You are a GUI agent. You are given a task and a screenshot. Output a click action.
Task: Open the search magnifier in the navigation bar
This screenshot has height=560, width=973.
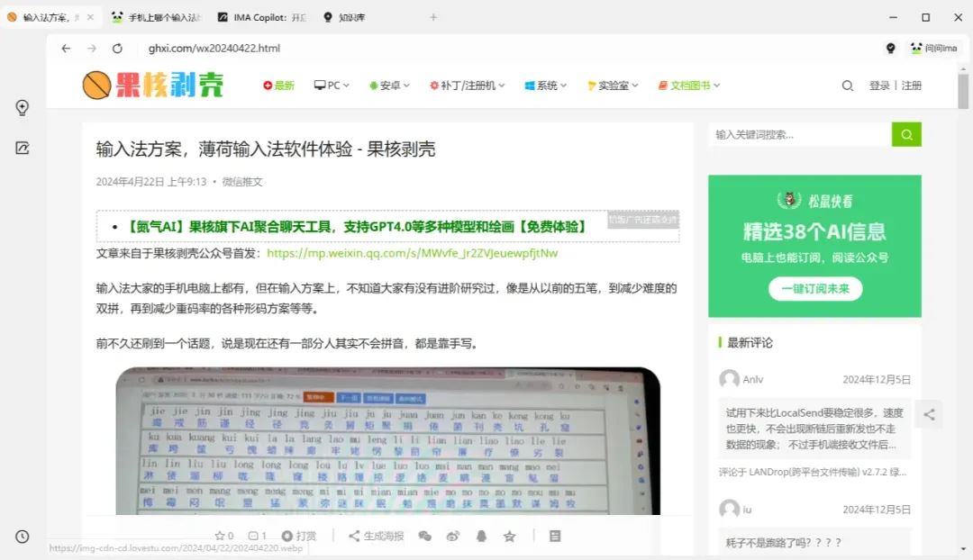coord(847,86)
